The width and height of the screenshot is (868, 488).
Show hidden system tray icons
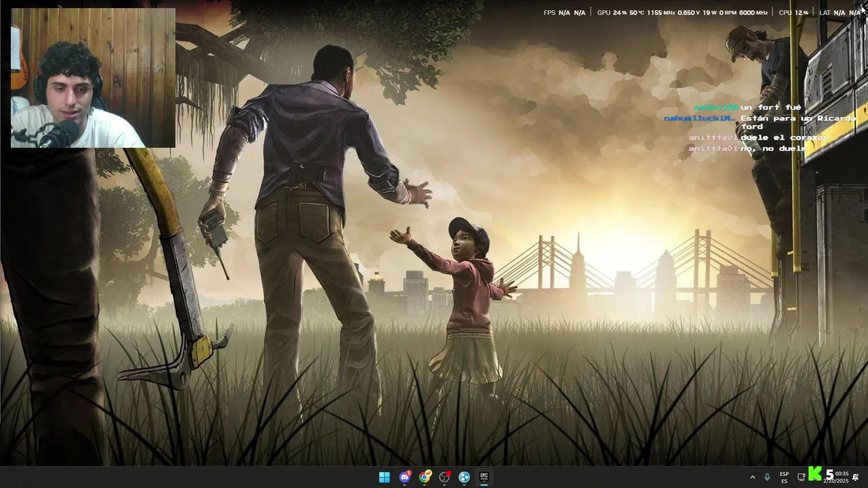point(752,477)
